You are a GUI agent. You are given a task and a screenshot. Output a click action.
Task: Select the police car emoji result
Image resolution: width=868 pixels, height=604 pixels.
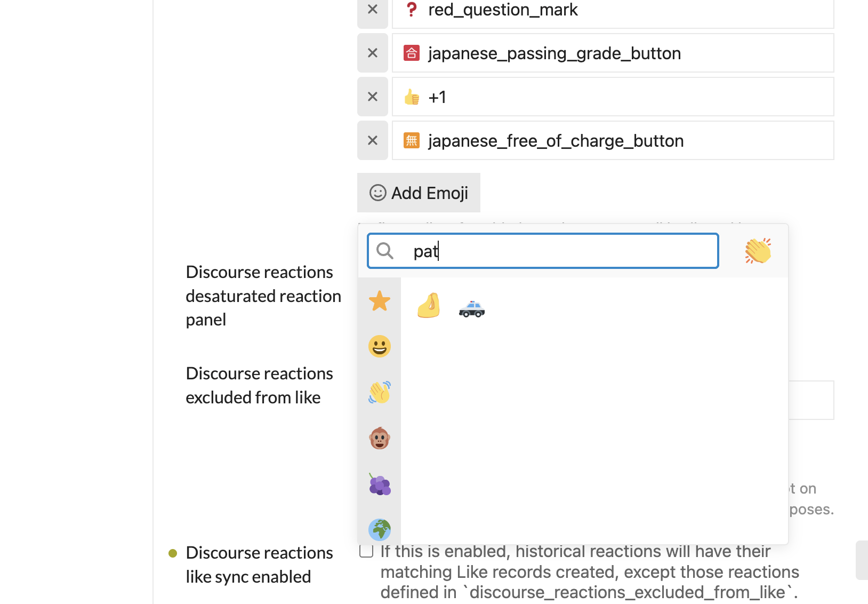472,308
